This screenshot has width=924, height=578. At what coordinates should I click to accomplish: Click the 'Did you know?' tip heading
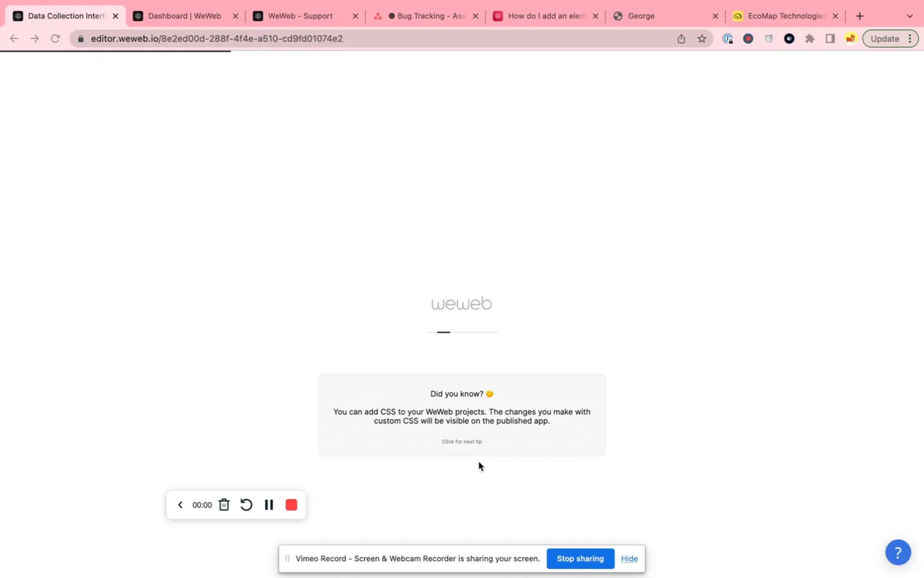tap(462, 394)
